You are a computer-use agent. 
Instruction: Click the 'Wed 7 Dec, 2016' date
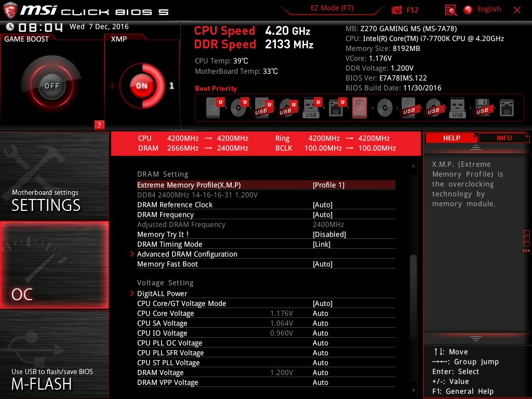(99, 26)
